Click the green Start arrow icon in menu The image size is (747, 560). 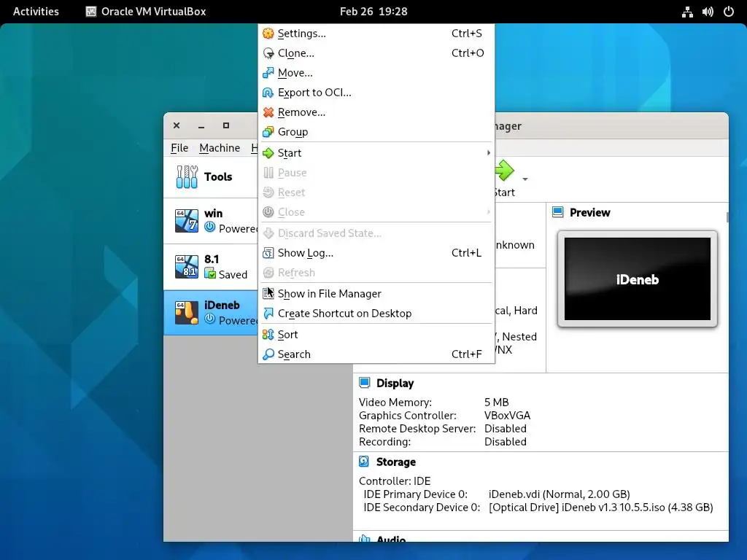click(x=268, y=153)
